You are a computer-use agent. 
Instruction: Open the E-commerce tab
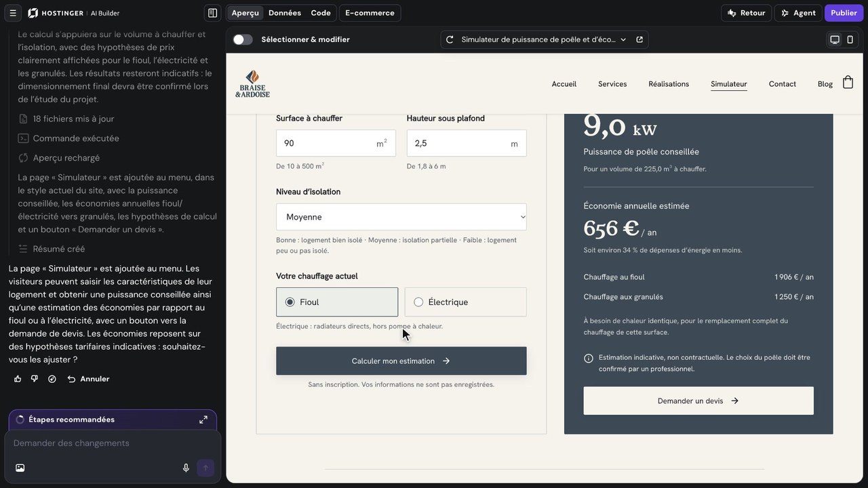(370, 13)
